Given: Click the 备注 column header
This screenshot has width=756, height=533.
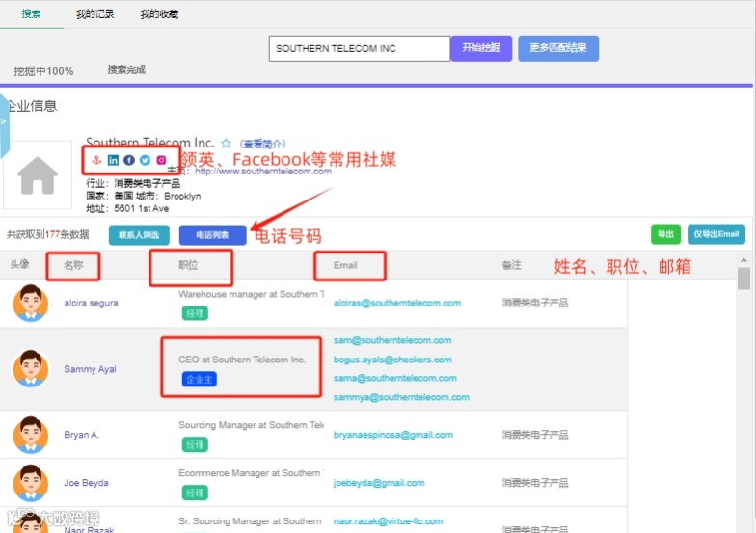Looking at the screenshot, I should [x=511, y=265].
